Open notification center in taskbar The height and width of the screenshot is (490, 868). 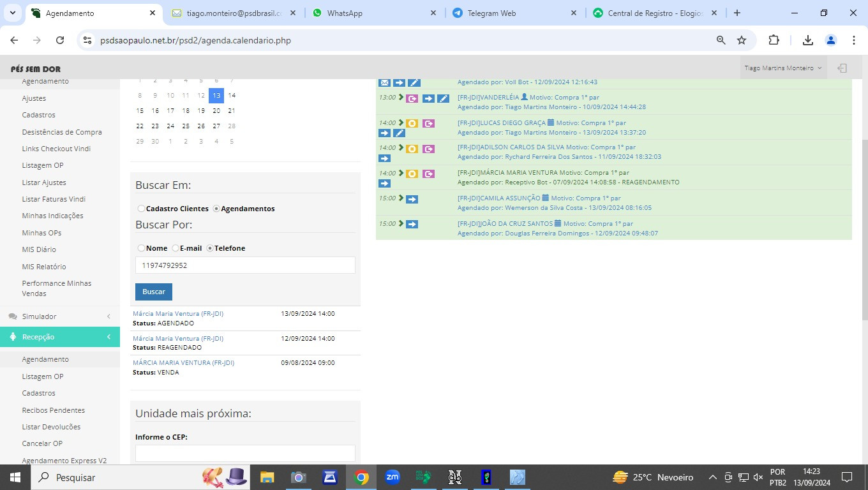[x=847, y=477]
